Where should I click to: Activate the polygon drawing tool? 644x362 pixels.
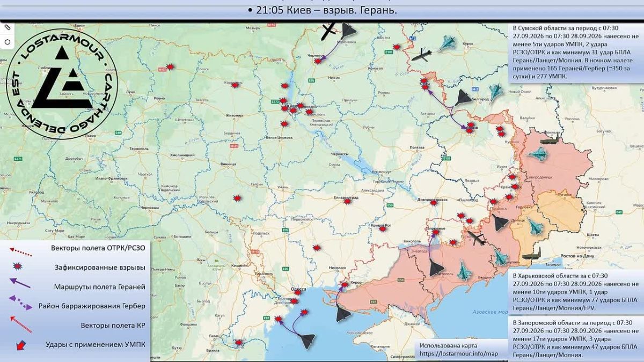point(8,41)
